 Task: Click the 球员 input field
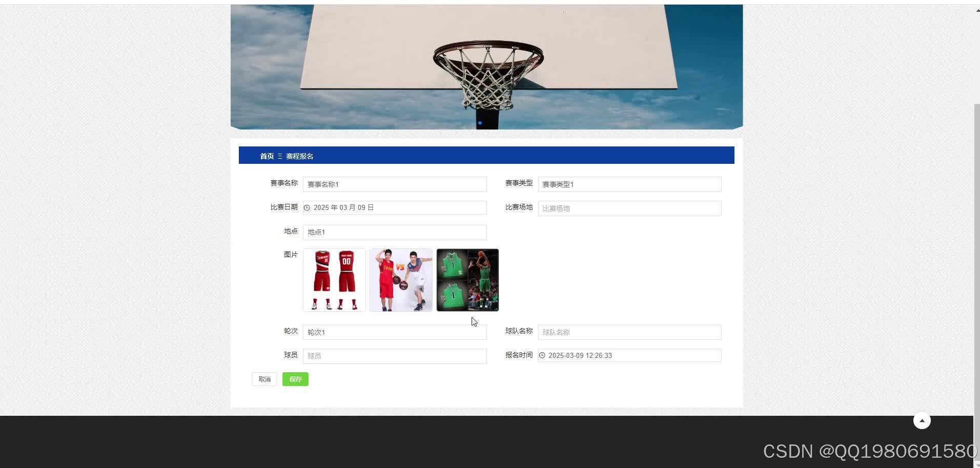(x=395, y=356)
